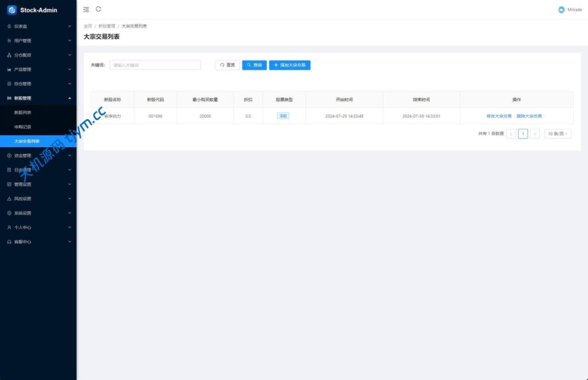
Task: Click the 修改大宗交易 link for 001696
Action: (498, 116)
